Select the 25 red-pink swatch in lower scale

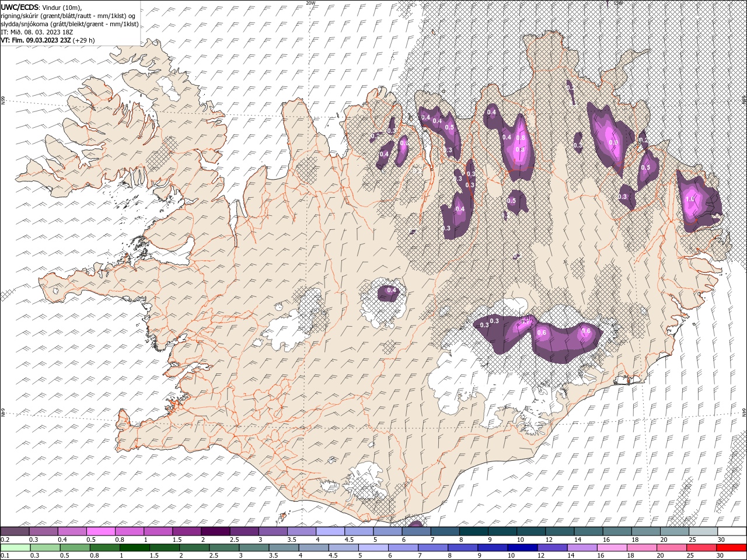pyautogui.click(x=701, y=548)
